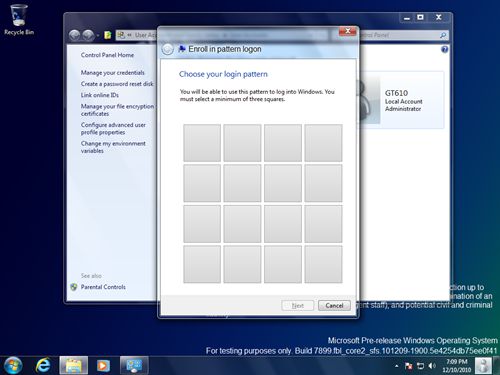This screenshot has height=375, width=500.
Task: Open the Action Center flag icon
Action: (x=409, y=366)
